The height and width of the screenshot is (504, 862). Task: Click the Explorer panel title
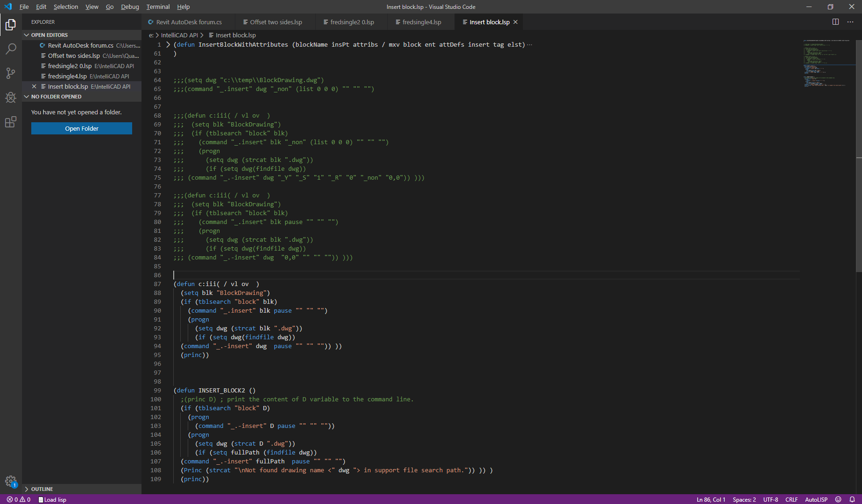coord(43,22)
